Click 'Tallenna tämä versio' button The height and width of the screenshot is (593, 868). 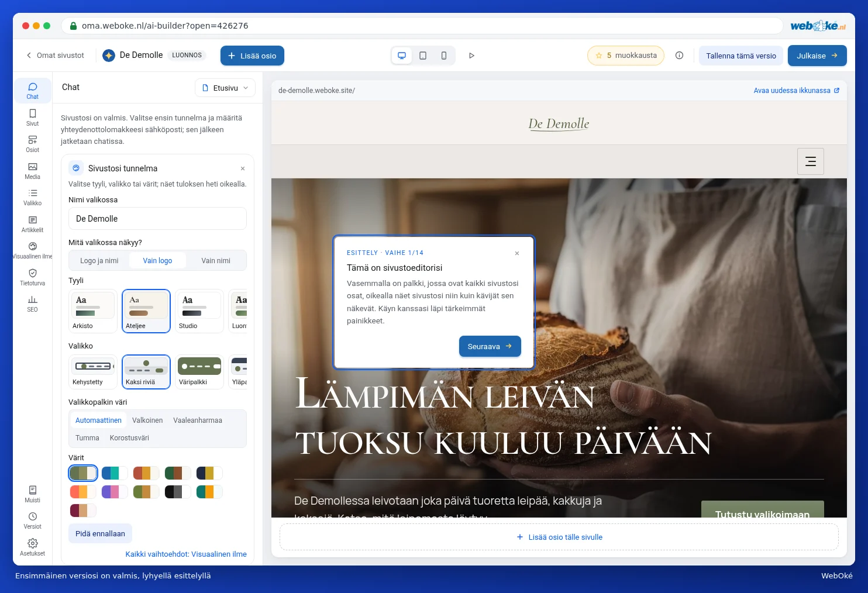(741, 56)
